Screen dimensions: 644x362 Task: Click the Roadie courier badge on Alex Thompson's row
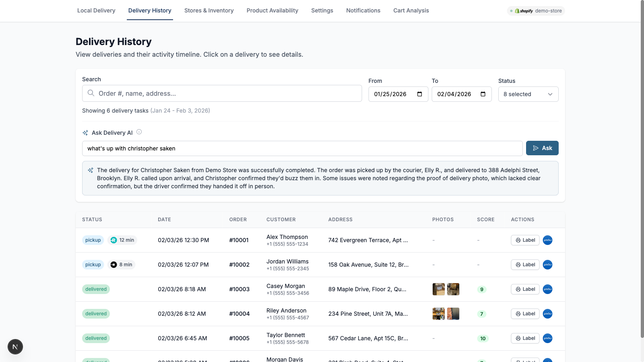(x=114, y=240)
